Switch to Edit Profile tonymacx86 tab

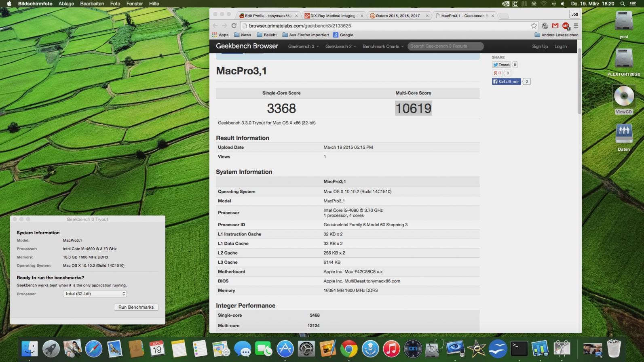[x=268, y=16]
